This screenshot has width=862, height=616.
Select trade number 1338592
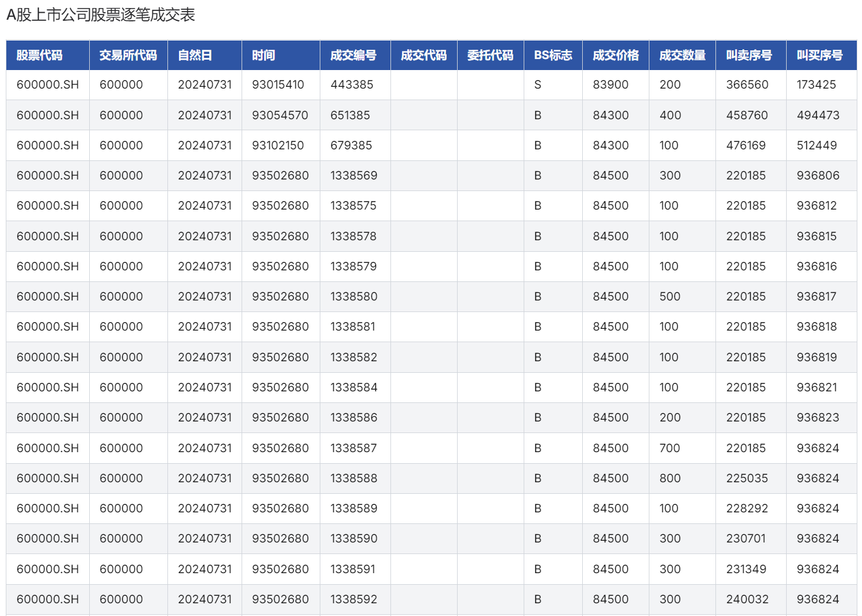(354, 599)
